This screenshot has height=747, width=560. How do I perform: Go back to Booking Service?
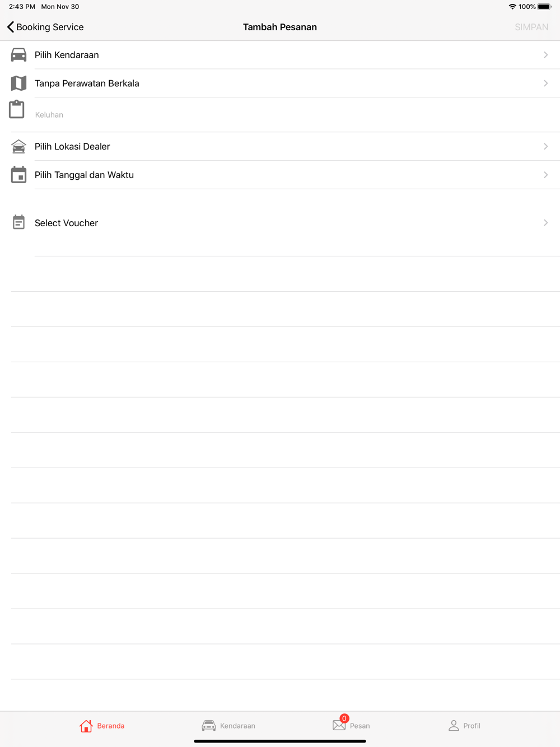[x=45, y=27]
